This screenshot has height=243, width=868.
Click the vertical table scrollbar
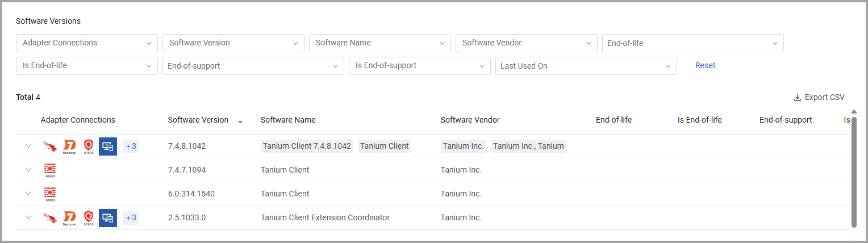coord(854,172)
